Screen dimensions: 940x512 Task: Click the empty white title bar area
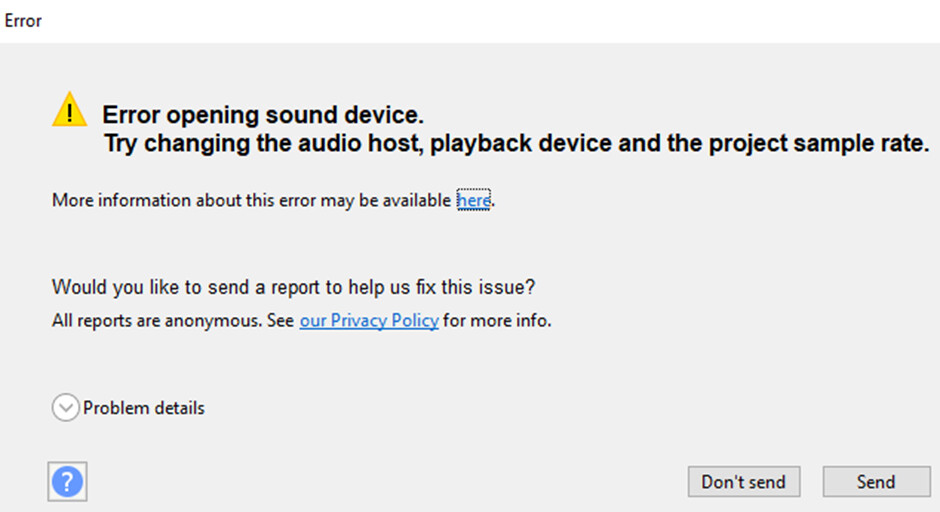click(500, 20)
